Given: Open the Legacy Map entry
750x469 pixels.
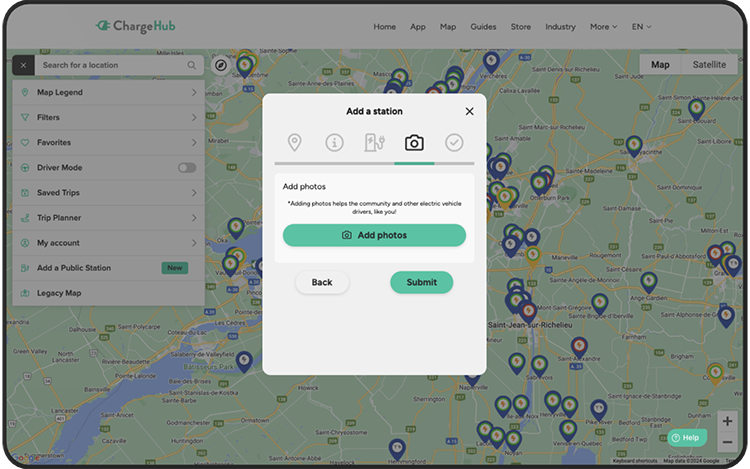Looking at the screenshot, I should (109, 293).
